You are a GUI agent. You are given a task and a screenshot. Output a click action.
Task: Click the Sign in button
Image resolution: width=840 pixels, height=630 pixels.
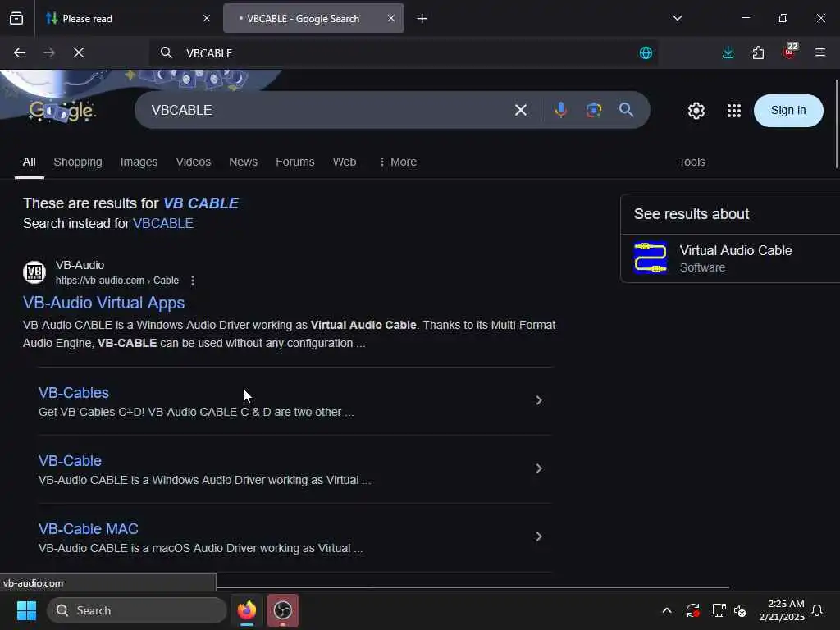pyautogui.click(x=788, y=111)
